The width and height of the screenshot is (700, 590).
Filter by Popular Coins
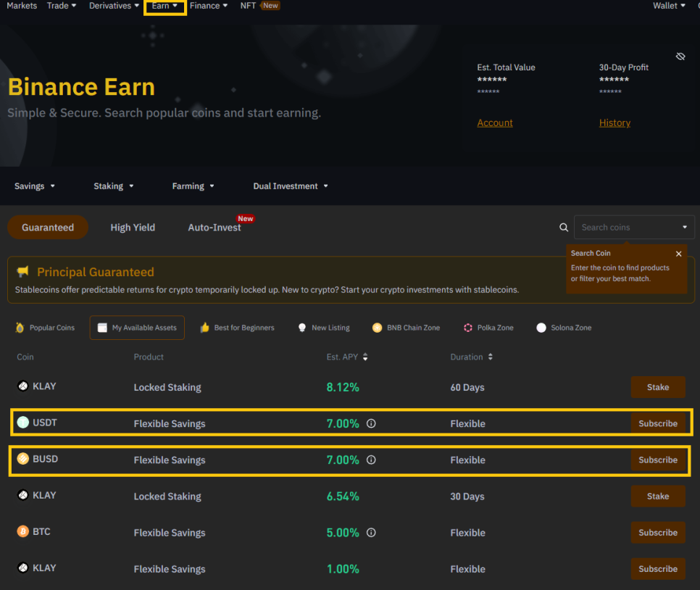45,328
